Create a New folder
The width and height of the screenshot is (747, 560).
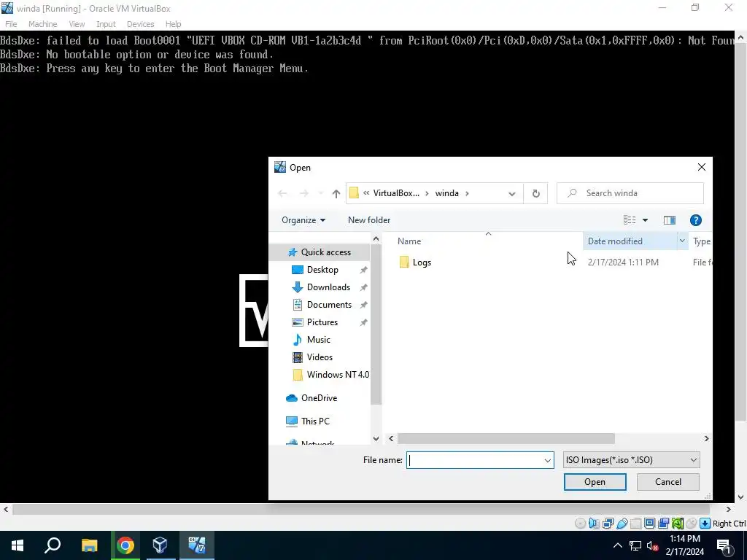coord(369,220)
